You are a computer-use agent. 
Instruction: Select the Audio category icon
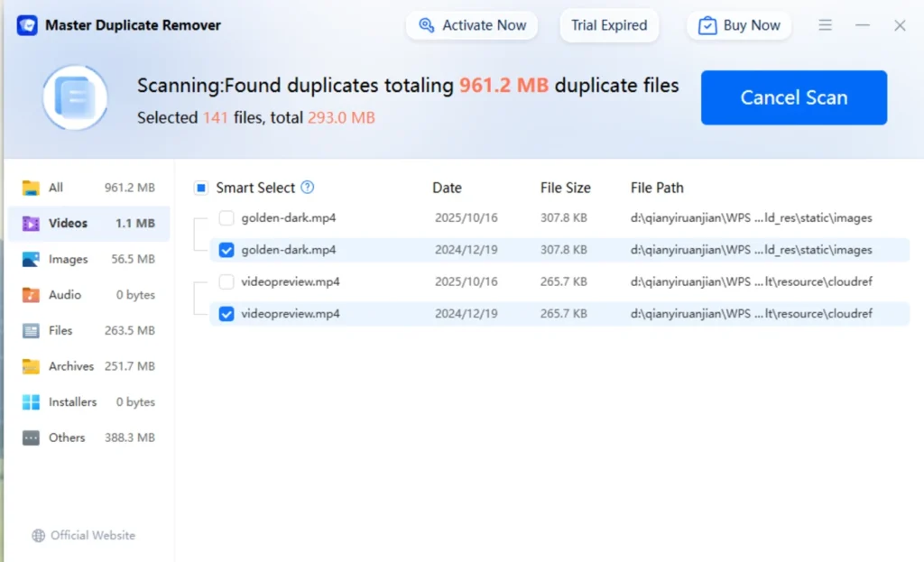click(x=31, y=295)
